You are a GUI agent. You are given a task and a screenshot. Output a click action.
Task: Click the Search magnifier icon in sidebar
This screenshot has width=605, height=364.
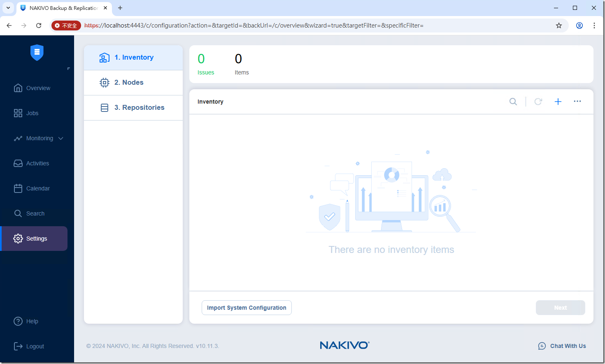[18, 213]
